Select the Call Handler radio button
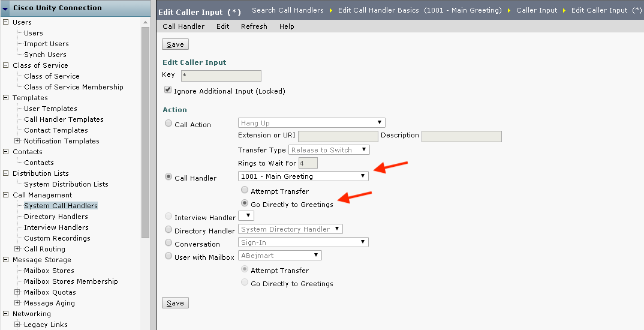This screenshot has width=644, height=330. [168, 177]
